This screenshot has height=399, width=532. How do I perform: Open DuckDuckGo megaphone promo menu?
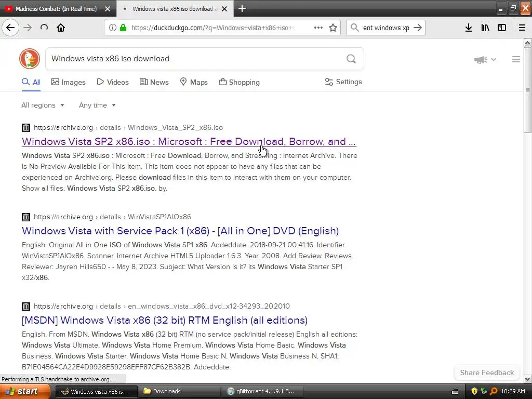(x=485, y=60)
